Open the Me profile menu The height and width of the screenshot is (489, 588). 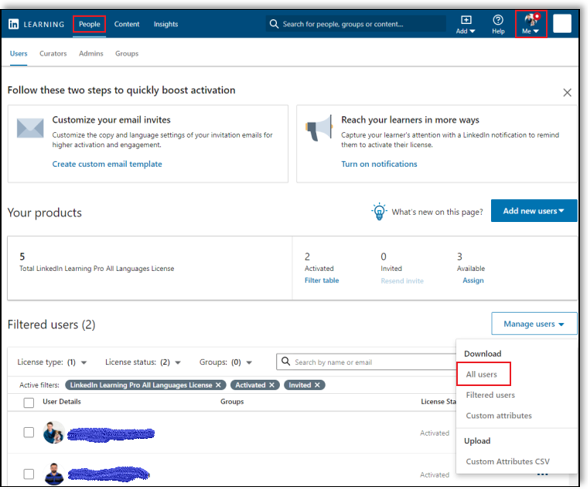[531, 24]
